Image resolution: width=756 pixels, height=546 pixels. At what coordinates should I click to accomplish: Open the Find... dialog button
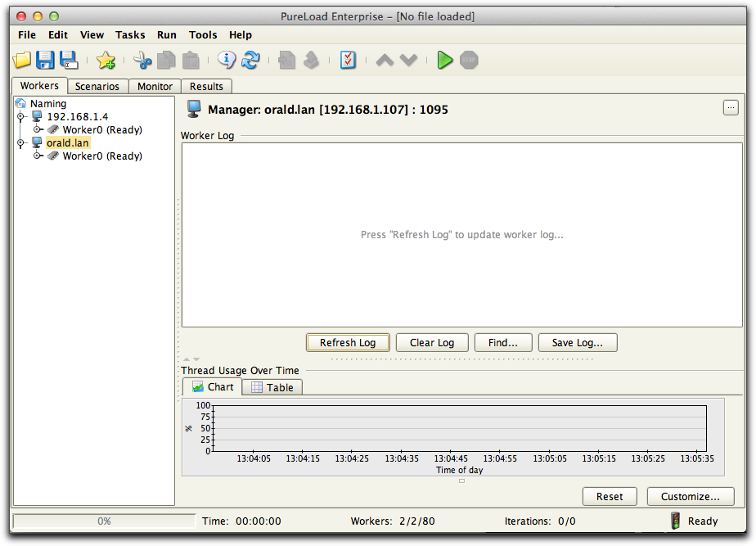pos(503,342)
